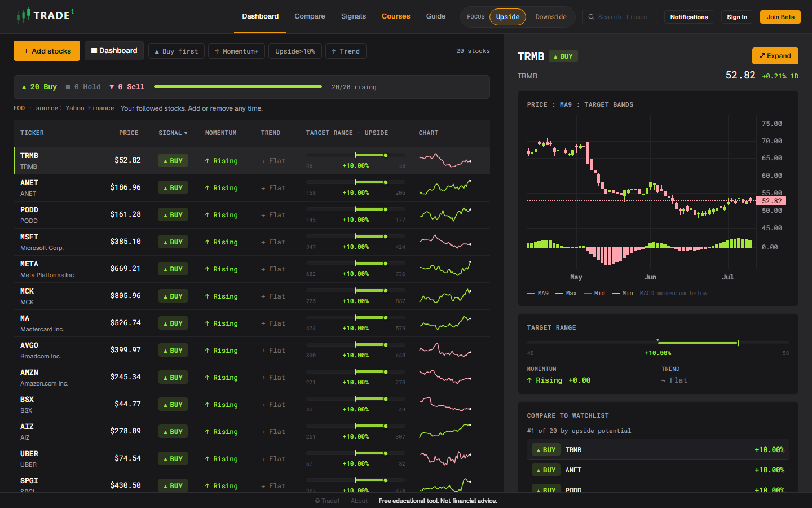Select Downside focus toggle
This screenshot has width=812, height=508.
click(x=551, y=17)
